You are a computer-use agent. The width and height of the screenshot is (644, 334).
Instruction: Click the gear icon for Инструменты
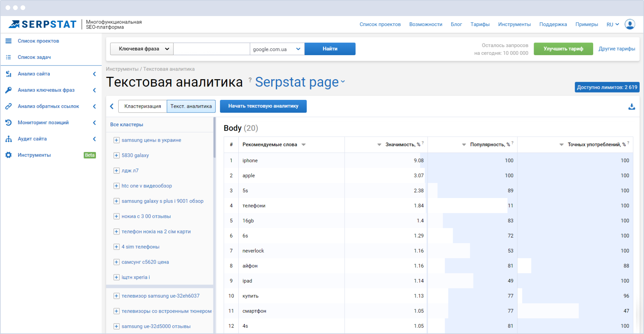pyautogui.click(x=9, y=155)
